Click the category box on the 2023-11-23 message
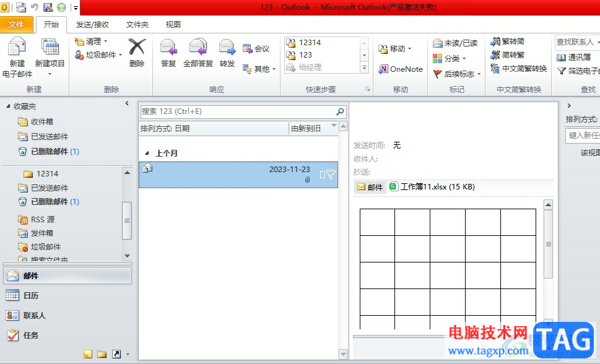 pos(323,175)
